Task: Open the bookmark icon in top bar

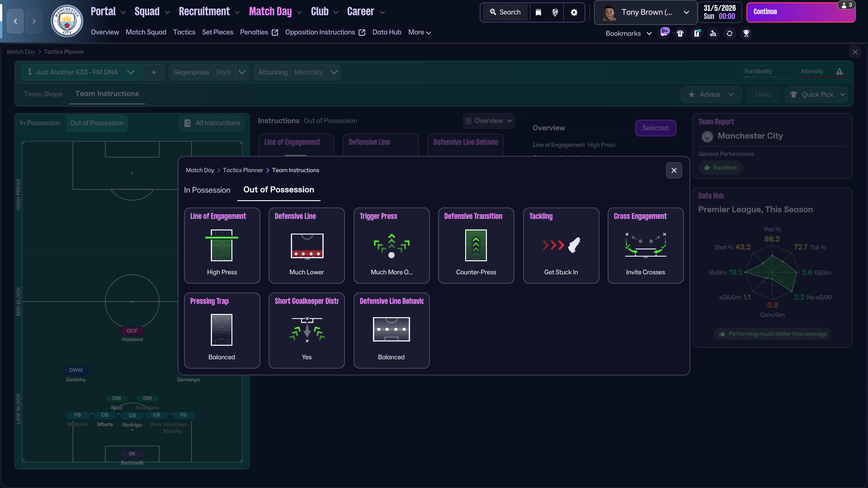Action: point(538,12)
